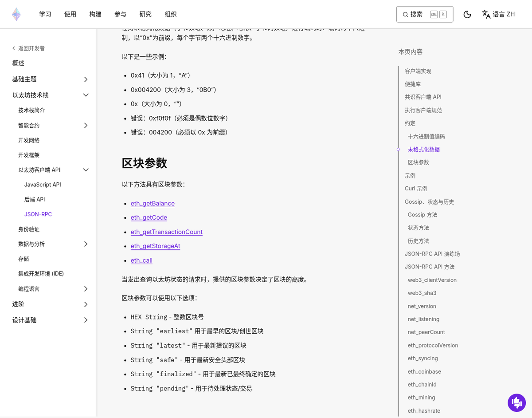Screen dimensions: 532x418
Task: Expand the 编程语言 chevron
Action: pos(86,289)
